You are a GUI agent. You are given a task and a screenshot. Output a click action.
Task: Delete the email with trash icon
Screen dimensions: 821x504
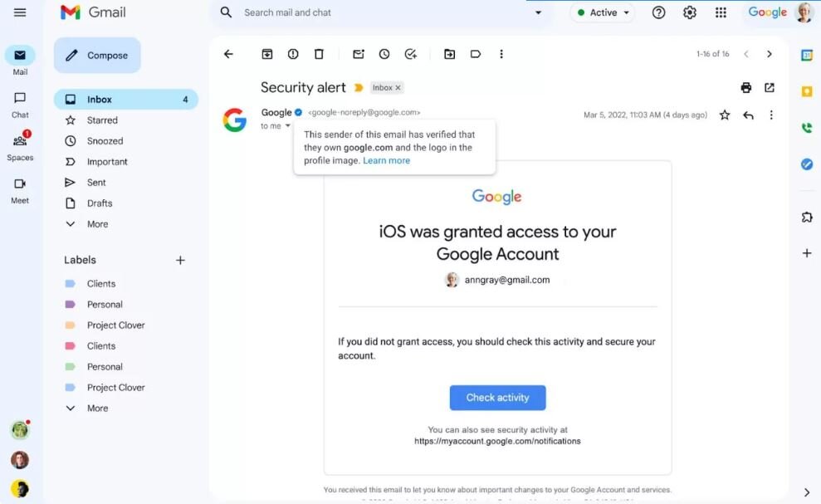point(319,54)
